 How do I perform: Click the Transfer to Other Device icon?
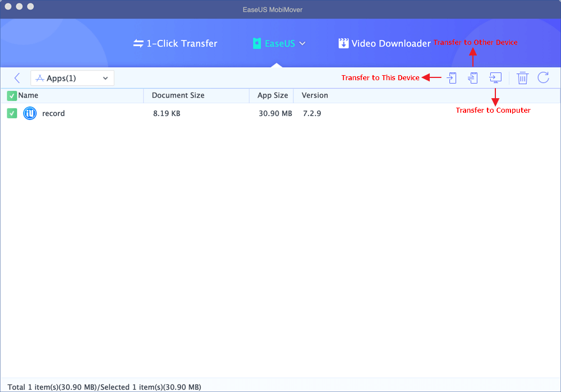tap(472, 77)
